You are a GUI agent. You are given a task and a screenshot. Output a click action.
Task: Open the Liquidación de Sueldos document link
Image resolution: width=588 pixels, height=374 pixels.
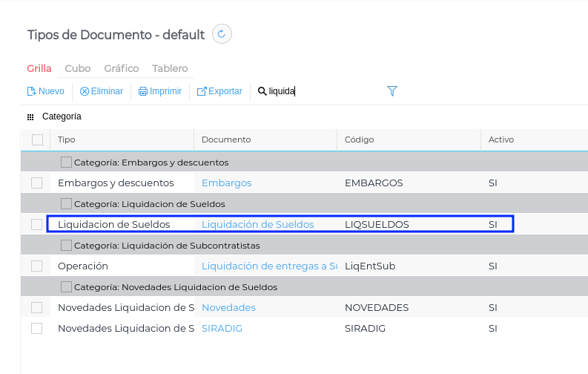[x=257, y=224]
